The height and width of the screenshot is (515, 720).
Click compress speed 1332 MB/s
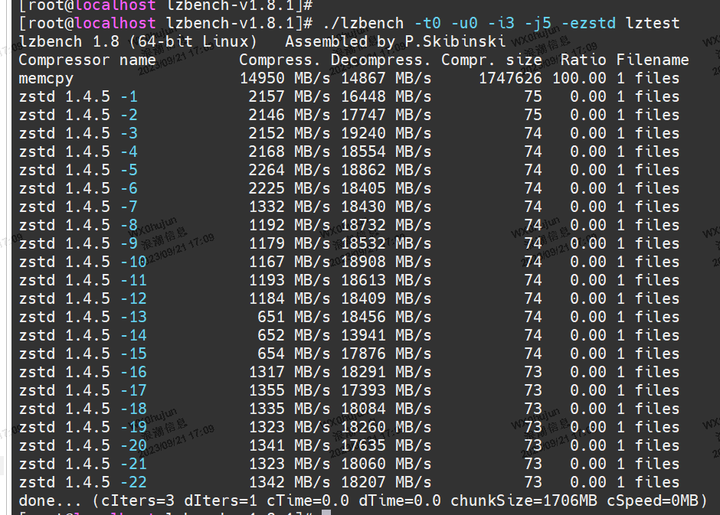pyautogui.click(x=289, y=207)
